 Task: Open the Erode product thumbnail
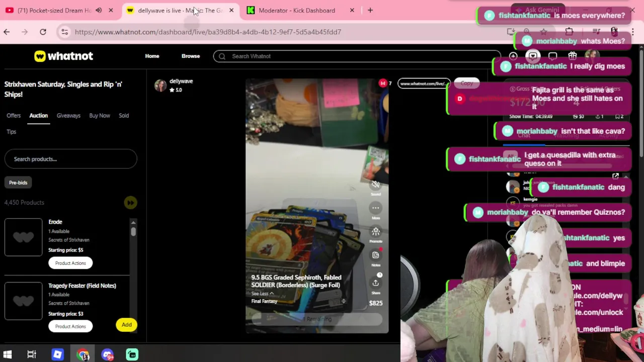pyautogui.click(x=24, y=237)
